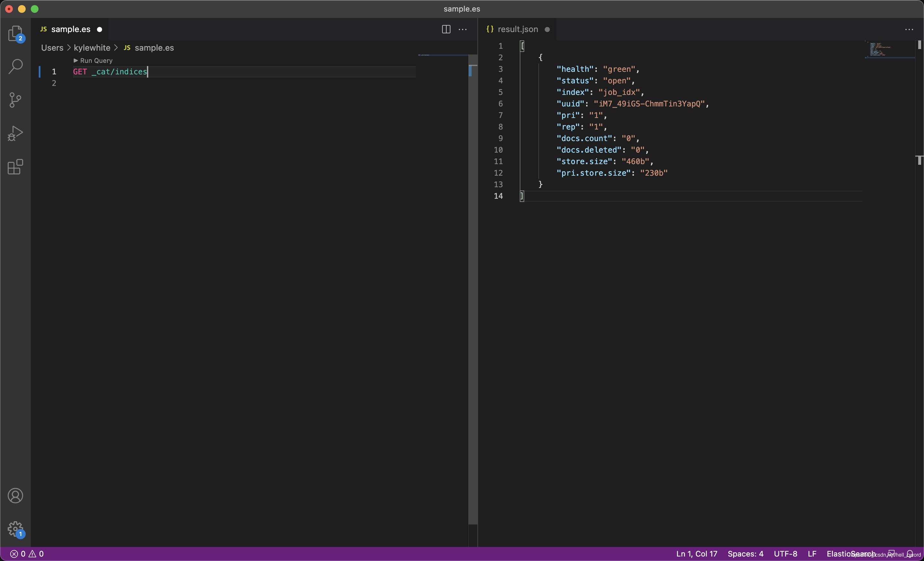
Task: Run Query code lens above line 1
Action: [93, 60]
